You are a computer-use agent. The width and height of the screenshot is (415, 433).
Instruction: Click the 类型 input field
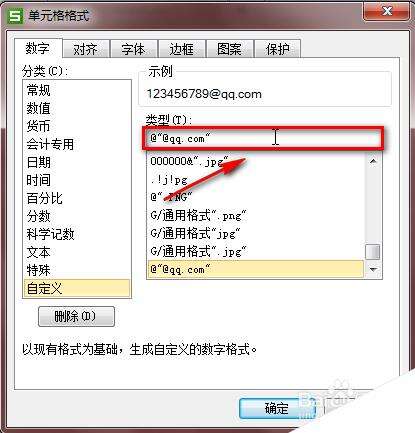pos(263,138)
